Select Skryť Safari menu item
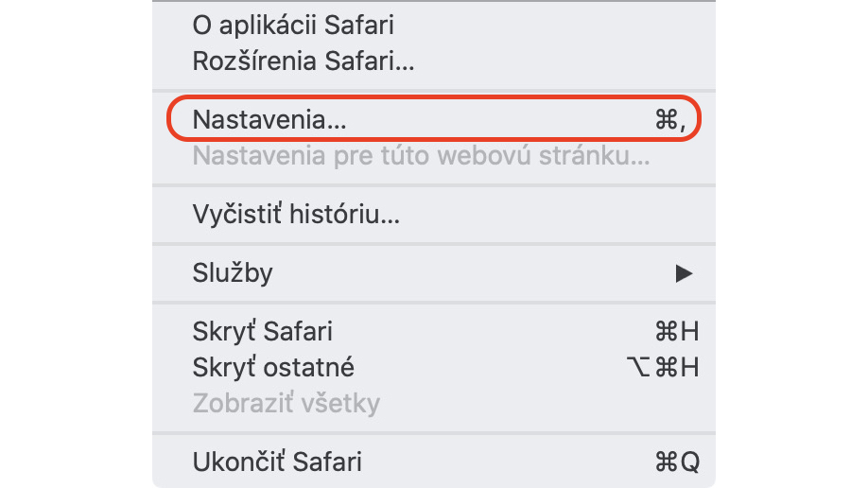This screenshot has width=868, height=488. click(x=433, y=331)
